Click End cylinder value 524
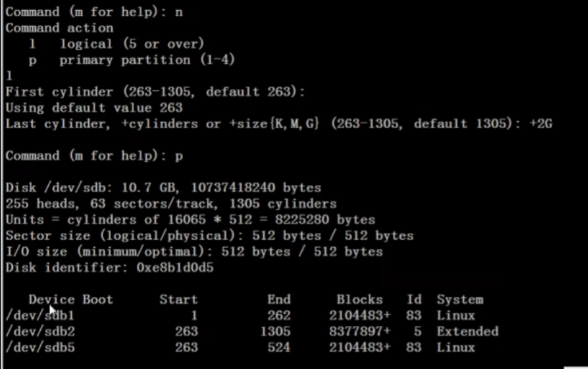Image resolution: width=588 pixels, height=369 pixels. [x=279, y=348]
